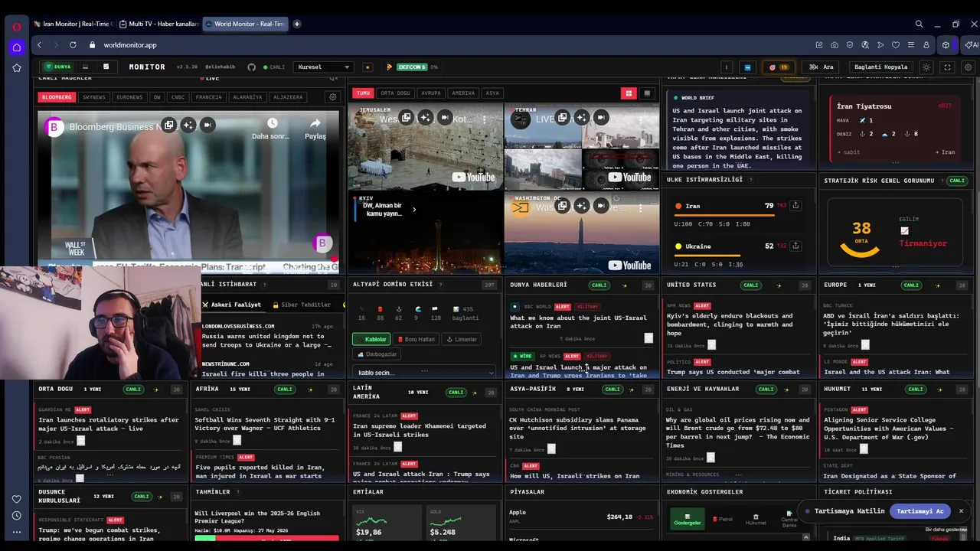Go back with browser back arrow

(x=40, y=45)
